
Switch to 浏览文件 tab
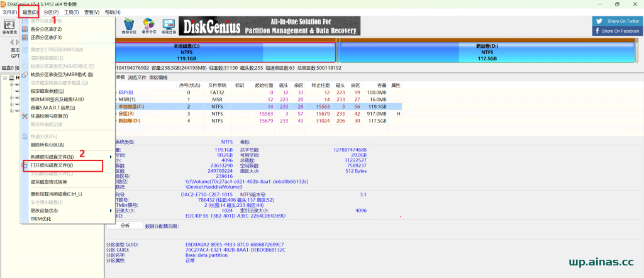point(137,77)
